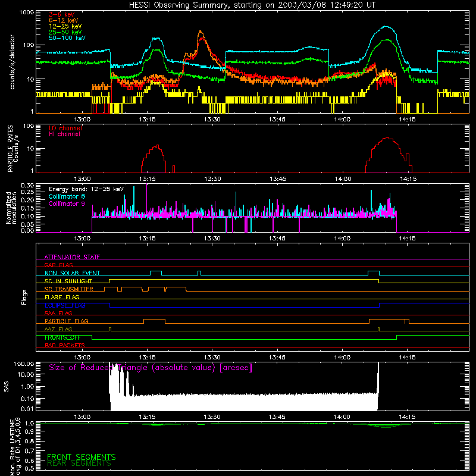The image size is (476, 476).
Task: Click the Normalized modulation axis title
Action: pos(11,208)
